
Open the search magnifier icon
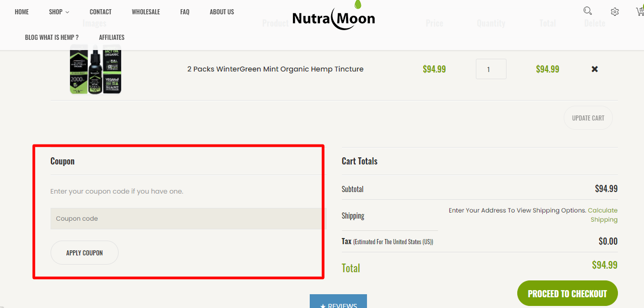pyautogui.click(x=588, y=11)
